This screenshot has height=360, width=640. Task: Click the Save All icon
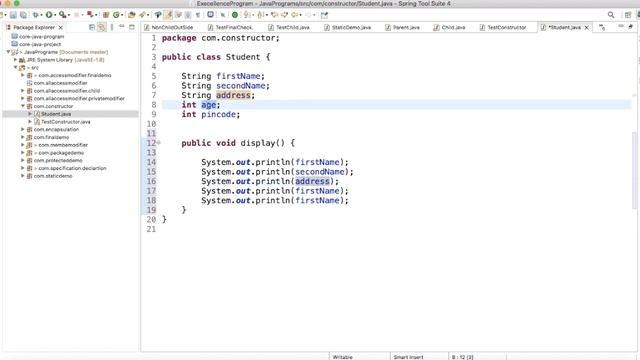23,15
